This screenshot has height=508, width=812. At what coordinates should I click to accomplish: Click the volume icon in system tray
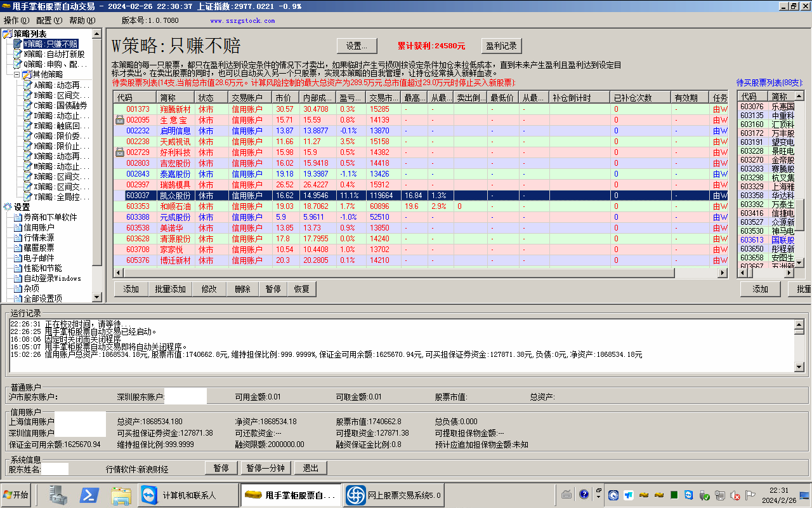point(735,495)
